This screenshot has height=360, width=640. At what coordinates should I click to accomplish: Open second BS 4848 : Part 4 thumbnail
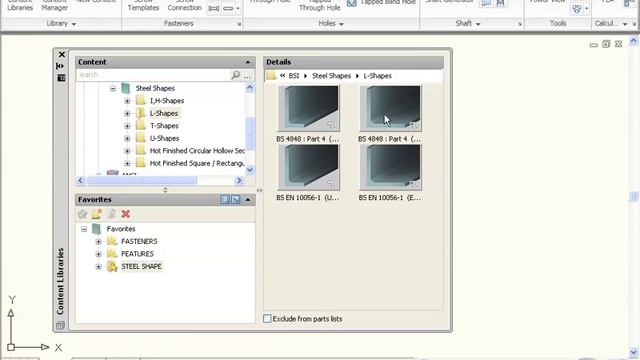[390, 109]
